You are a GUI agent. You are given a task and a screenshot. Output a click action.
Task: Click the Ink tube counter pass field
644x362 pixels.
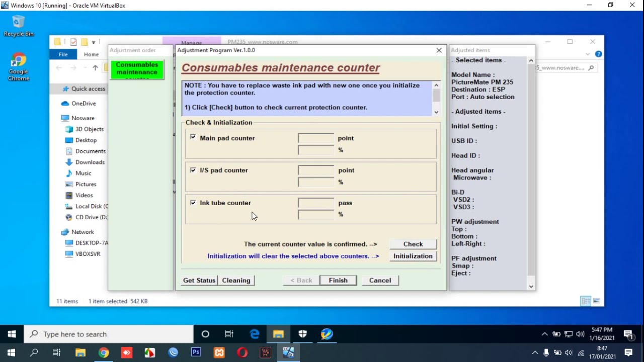(x=316, y=203)
